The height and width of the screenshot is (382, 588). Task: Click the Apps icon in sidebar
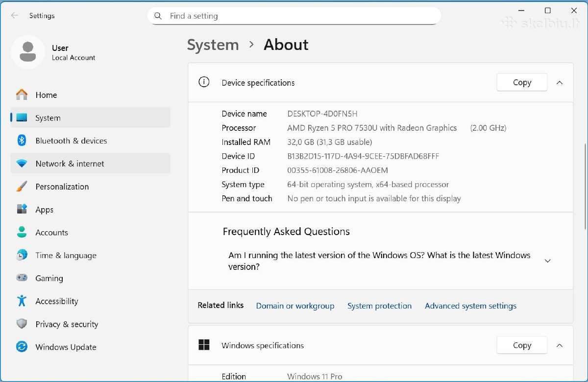22,210
